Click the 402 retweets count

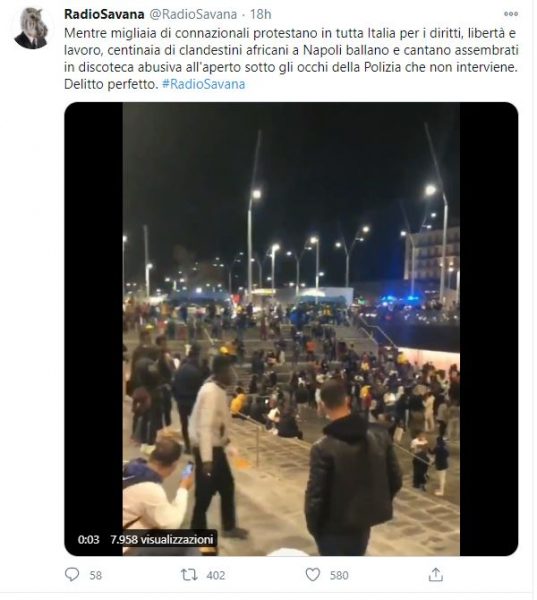pyautogui.click(x=216, y=576)
